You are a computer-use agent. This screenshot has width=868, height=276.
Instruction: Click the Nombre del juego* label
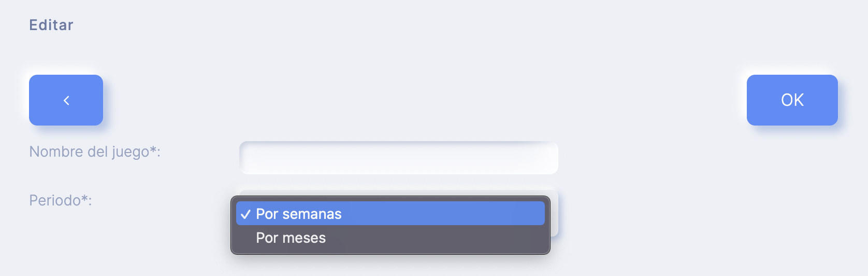(x=95, y=151)
